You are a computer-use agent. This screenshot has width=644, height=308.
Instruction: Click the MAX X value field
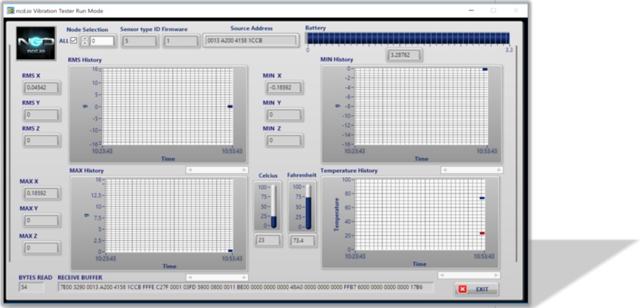pyautogui.click(x=42, y=193)
